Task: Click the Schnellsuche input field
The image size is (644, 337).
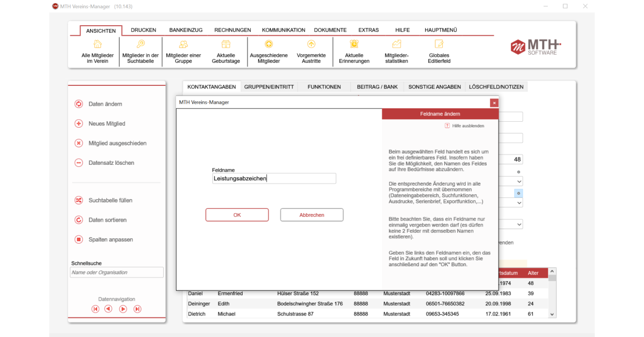Action: click(x=116, y=273)
